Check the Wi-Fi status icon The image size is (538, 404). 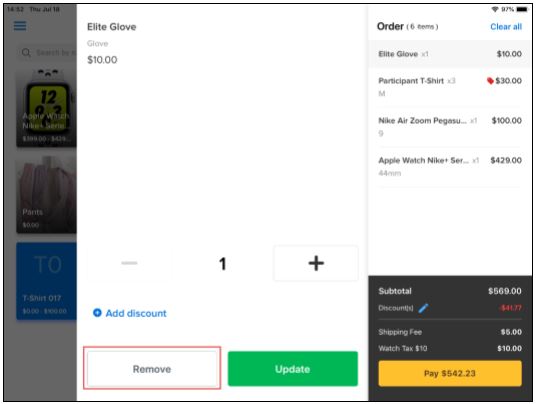pos(494,9)
